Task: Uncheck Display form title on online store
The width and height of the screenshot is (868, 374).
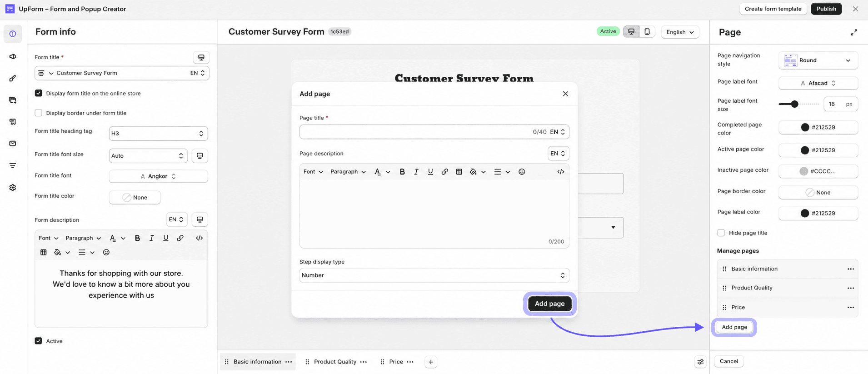Action: [39, 93]
